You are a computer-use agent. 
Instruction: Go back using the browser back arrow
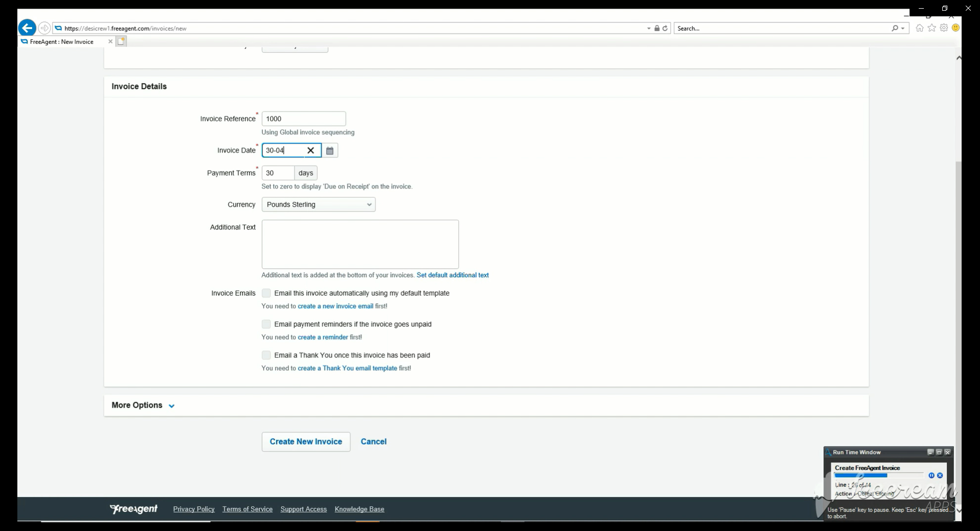27,28
